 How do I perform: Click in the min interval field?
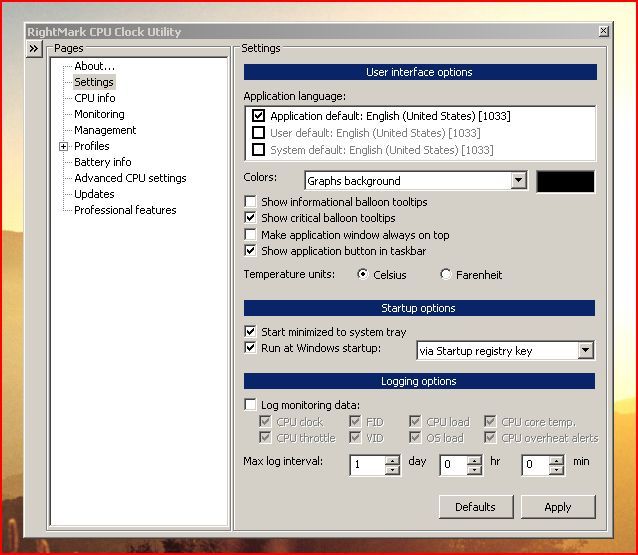tap(535, 465)
